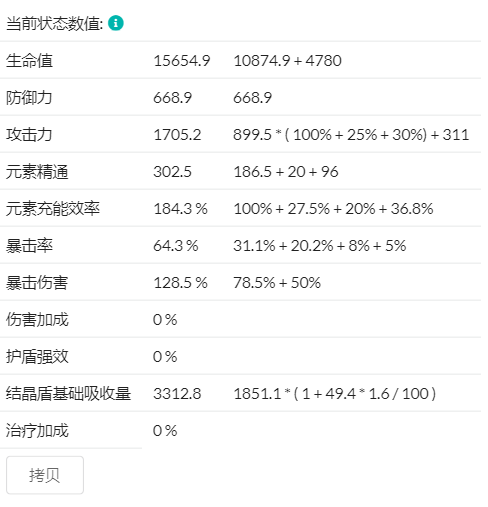Select the 元素精通 row label

click(x=37, y=172)
